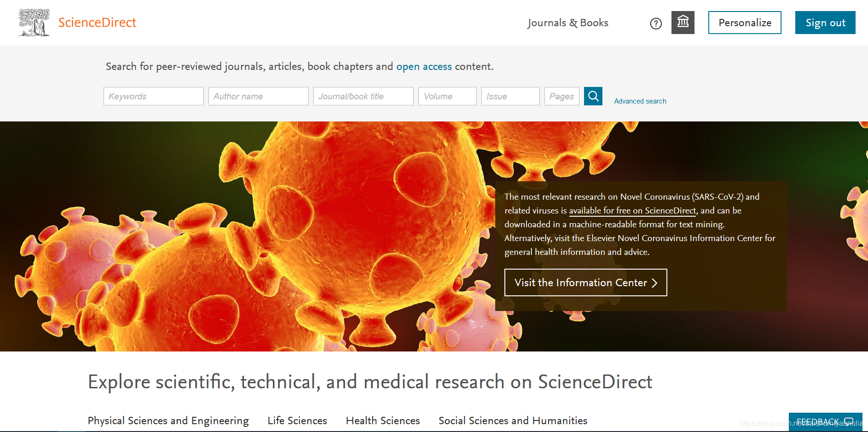
Task: Focus the Pages field
Action: point(562,96)
